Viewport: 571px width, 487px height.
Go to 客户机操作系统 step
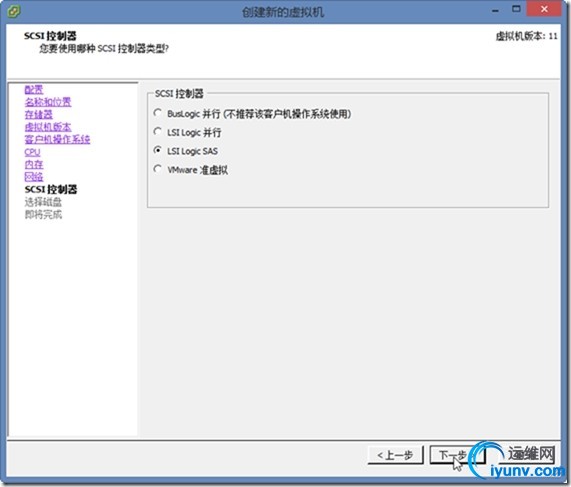click(x=57, y=139)
